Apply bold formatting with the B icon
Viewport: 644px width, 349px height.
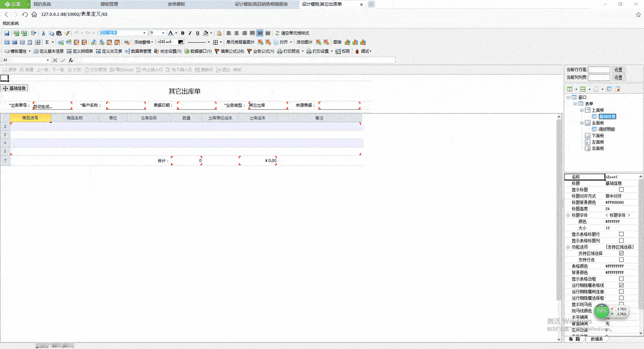tap(183, 33)
